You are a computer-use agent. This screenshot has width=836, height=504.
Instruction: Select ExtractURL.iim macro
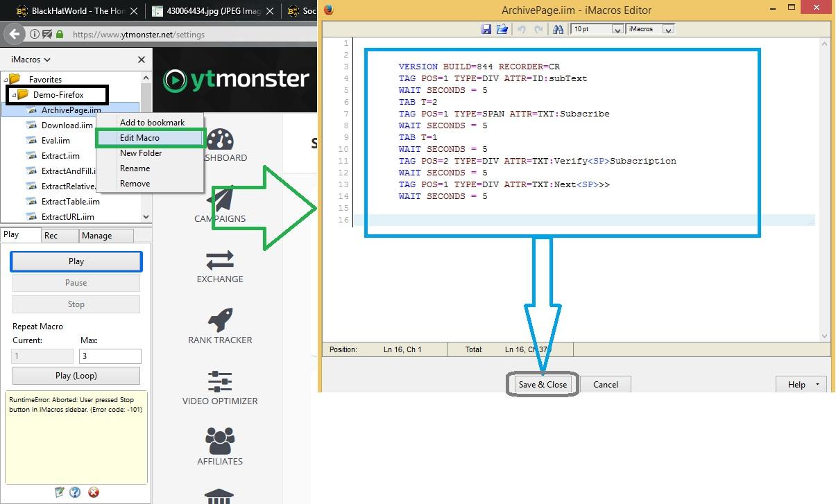point(67,217)
